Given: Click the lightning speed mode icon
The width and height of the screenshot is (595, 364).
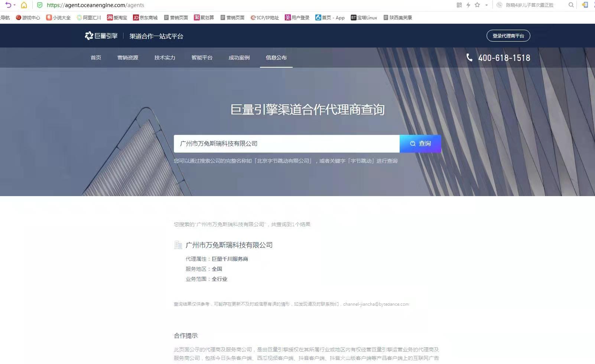Looking at the screenshot, I should pos(468,5).
